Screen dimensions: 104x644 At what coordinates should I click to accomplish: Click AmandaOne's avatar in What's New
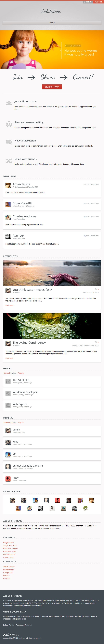coord(8,185)
